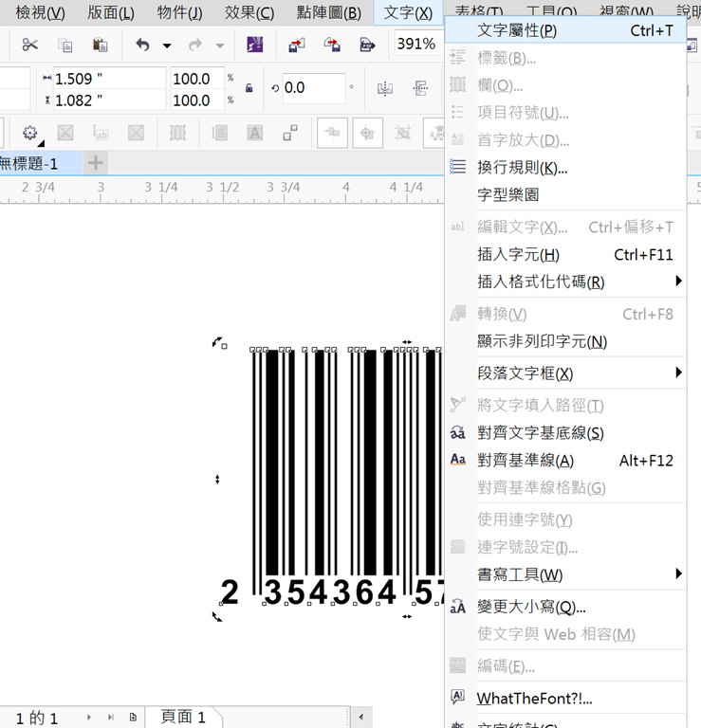This screenshot has height=728, width=701.
Task: Expand the 段落文字框(X) submenu
Action: pos(565,373)
